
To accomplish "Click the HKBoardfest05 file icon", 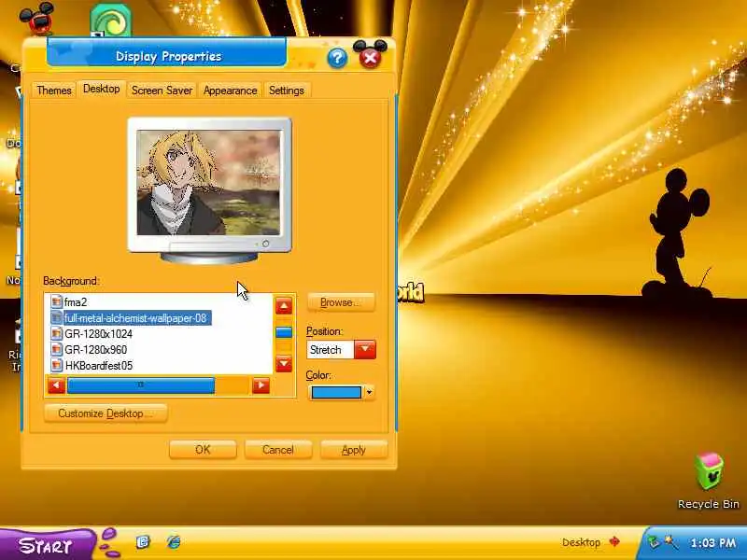I will tap(57, 366).
